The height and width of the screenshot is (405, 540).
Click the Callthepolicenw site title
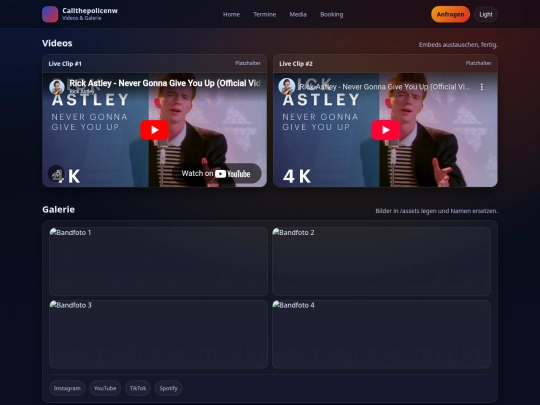tap(90, 11)
